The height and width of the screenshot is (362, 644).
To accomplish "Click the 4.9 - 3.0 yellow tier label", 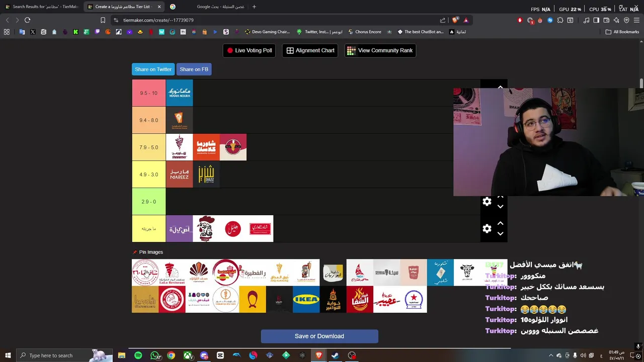I will click(x=149, y=174).
